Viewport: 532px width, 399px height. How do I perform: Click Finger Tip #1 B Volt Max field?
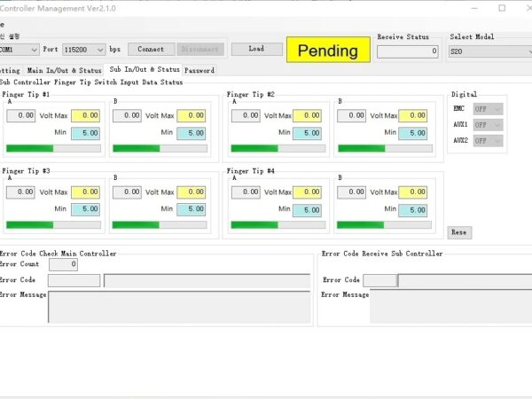pyautogui.click(x=192, y=115)
